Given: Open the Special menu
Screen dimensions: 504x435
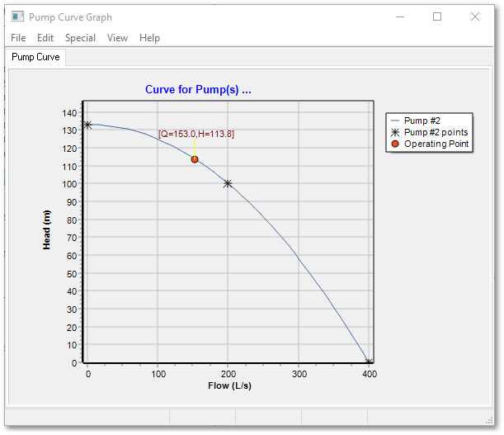Looking at the screenshot, I should (80, 38).
